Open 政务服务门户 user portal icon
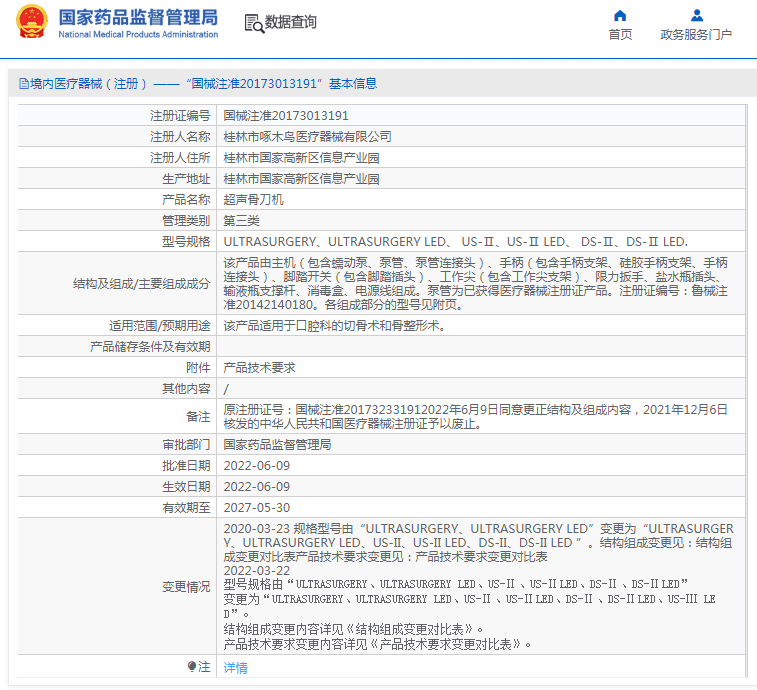The height and width of the screenshot is (690, 757). 697,15
